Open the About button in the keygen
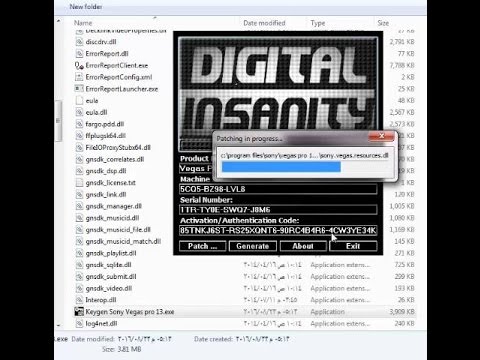Viewport: 480px width, 360px height. 303,246
